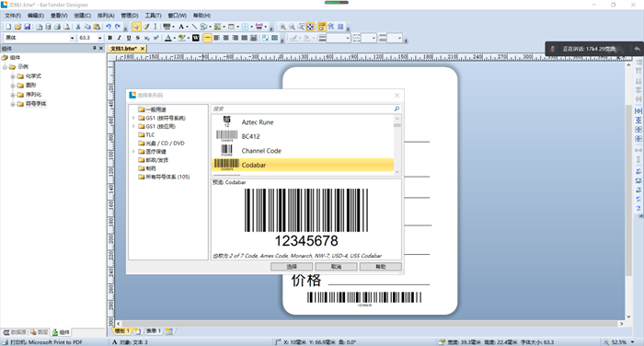644x346 pixels.
Task: Toggle Bold text formatting
Action: tap(110, 38)
